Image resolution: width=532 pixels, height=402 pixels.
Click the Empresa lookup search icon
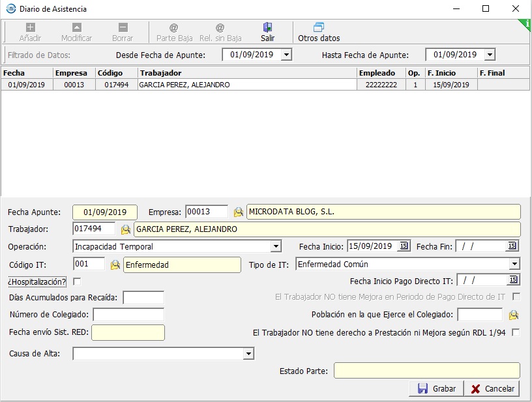point(239,212)
